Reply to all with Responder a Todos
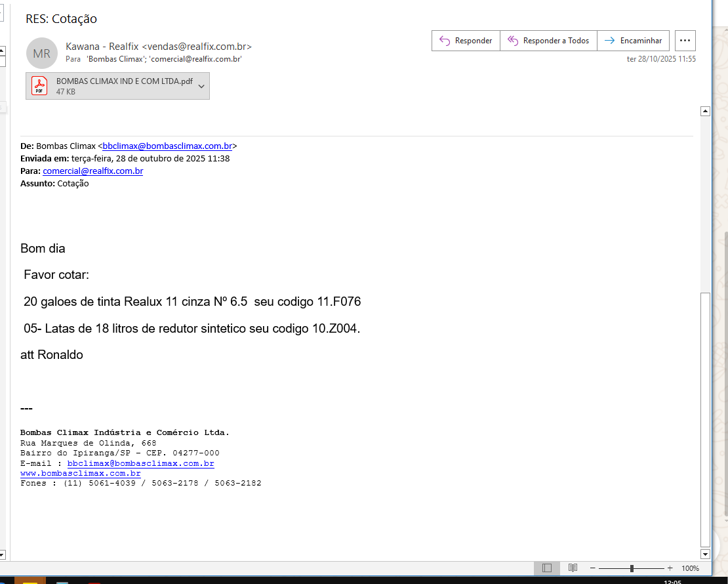The width and height of the screenshot is (728, 584). (548, 41)
